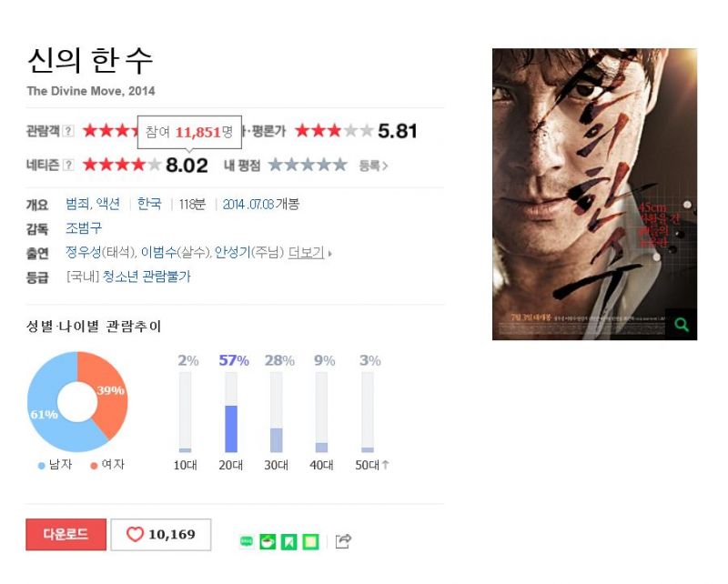Share to Naver Cafe cup icon
Image resolution: width=728 pixels, height=584 pixels.
(268, 541)
